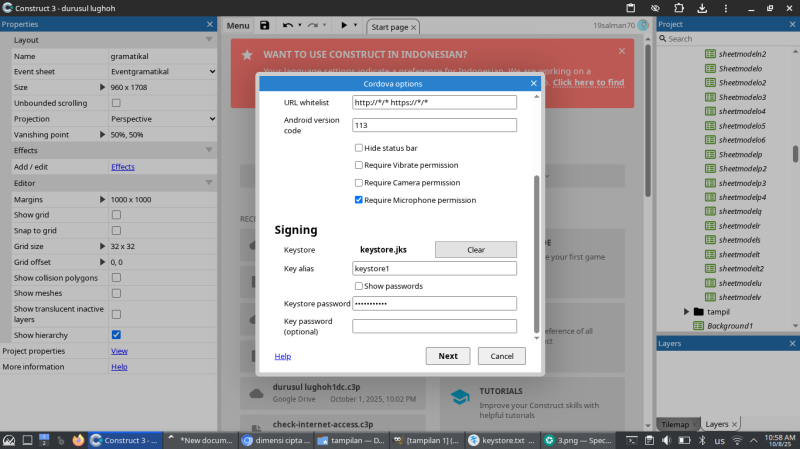This screenshot has height=449, width=800.
Task: Tick the Show passwords checkbox
Action: tap(359, 286)
